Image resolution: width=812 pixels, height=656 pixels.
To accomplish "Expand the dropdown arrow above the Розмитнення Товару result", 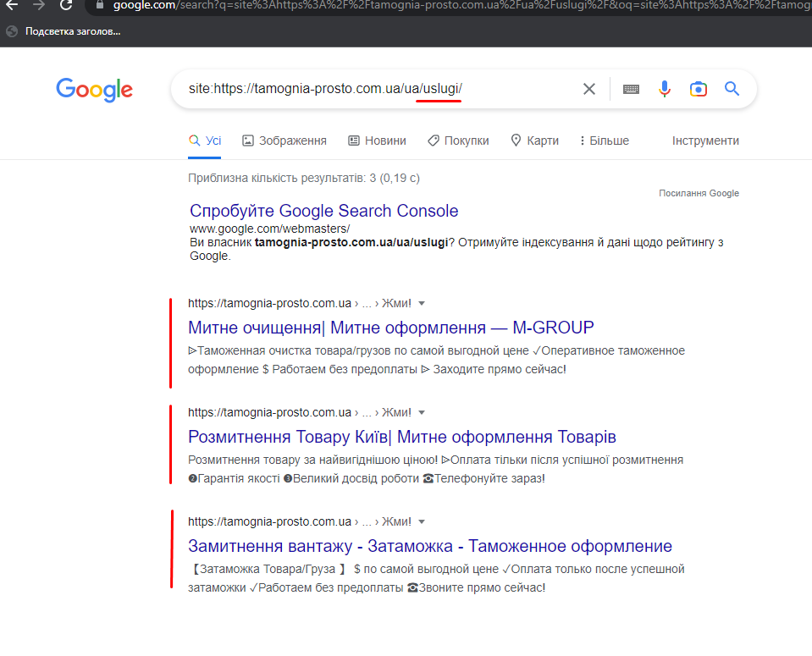I will click(422, 413).
